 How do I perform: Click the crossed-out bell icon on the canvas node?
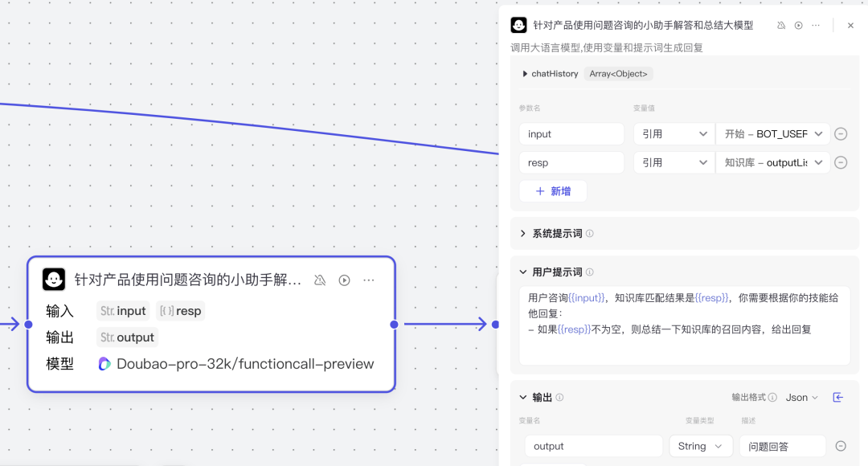320,280
